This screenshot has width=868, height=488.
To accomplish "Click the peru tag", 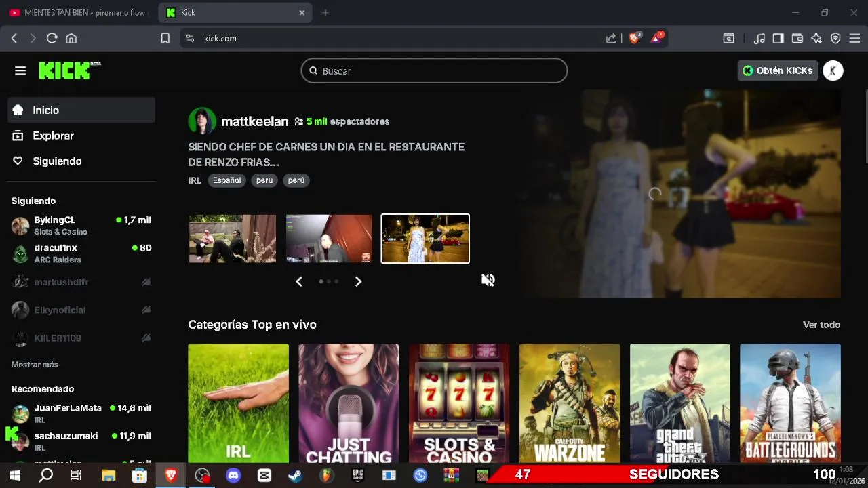I will tap(264, 180).
